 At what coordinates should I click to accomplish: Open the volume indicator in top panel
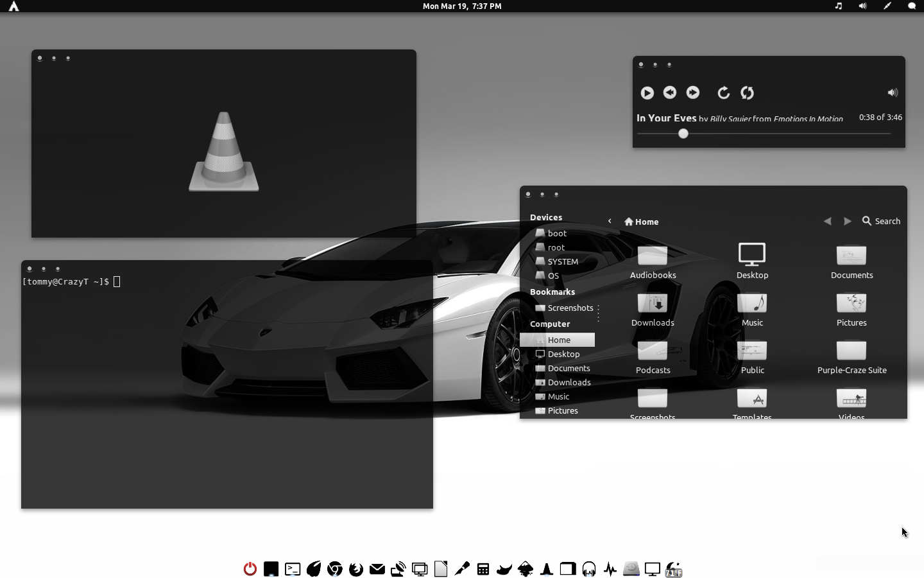pos(862,6)
